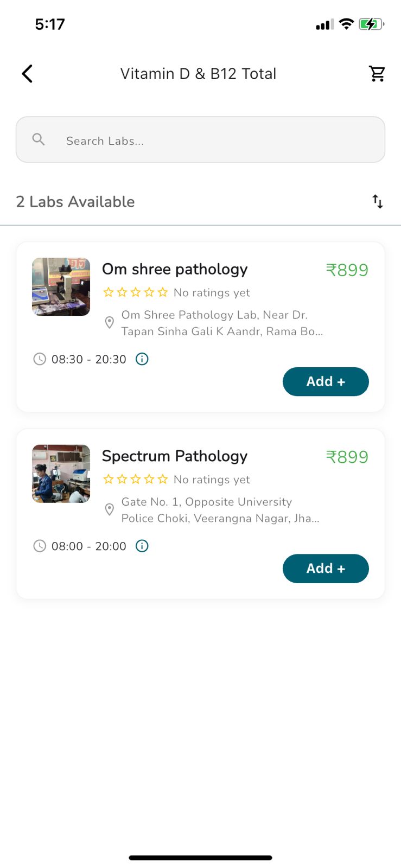Open Om shree pathology lab photo
Image resolution: width=401 pixels, height=868 pixels.
click(61, 286)
